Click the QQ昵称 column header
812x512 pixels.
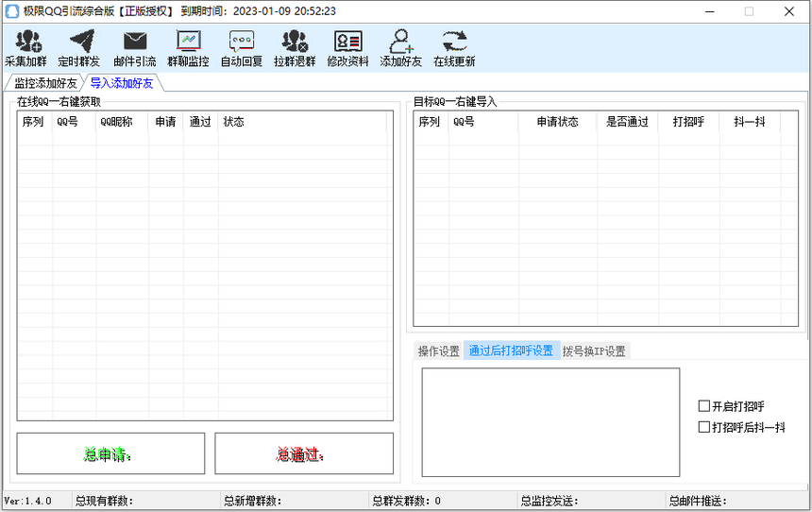[x=122, y=122]
